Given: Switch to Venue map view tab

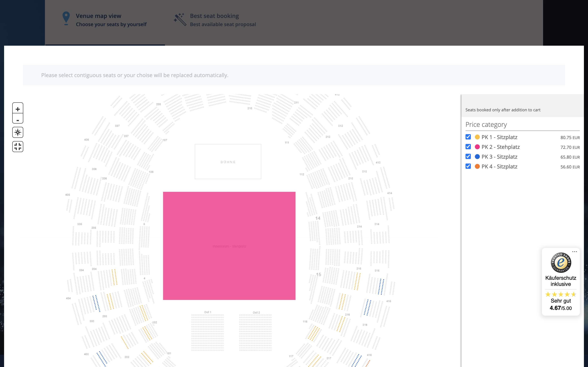Looking at the screenshot, I should pos(105,20).
